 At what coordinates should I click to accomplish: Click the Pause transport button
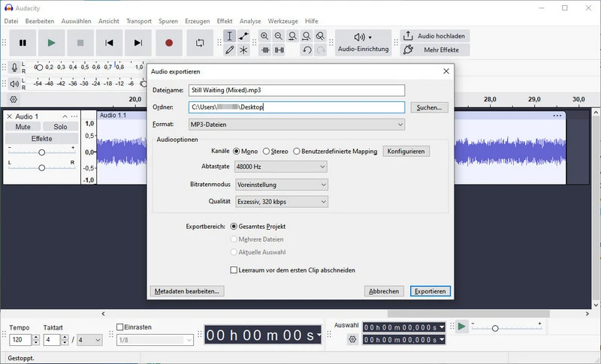(23, 43)
